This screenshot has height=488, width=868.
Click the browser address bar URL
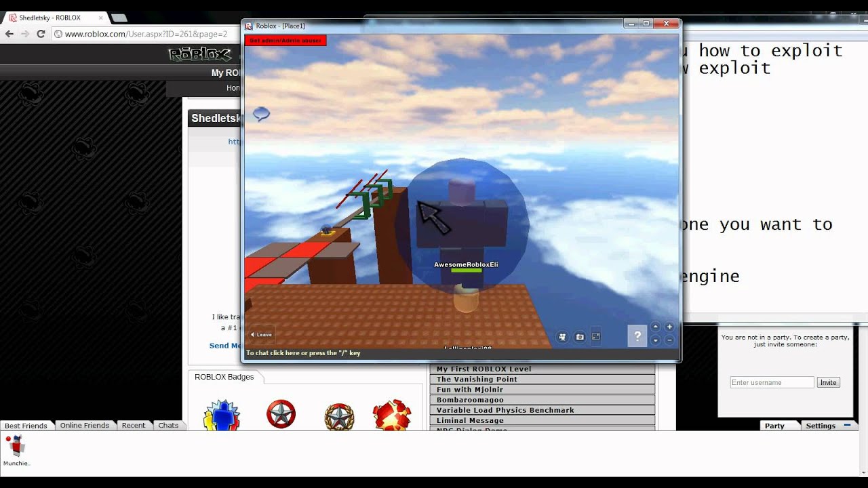146,34
